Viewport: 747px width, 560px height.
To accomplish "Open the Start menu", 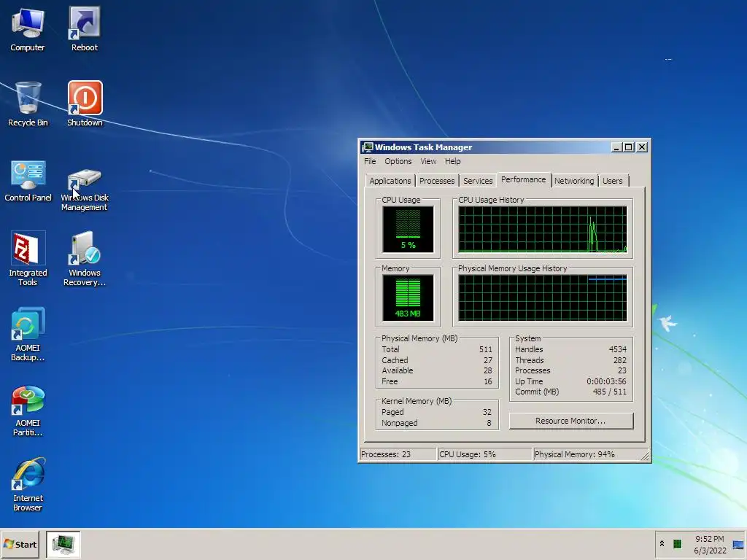I will tap(20, 544).
